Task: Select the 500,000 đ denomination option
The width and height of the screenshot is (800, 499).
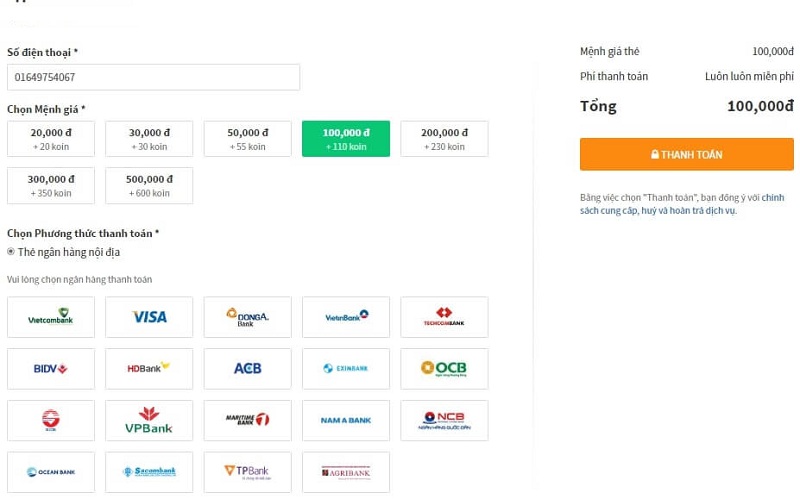Action: [149, 186]
